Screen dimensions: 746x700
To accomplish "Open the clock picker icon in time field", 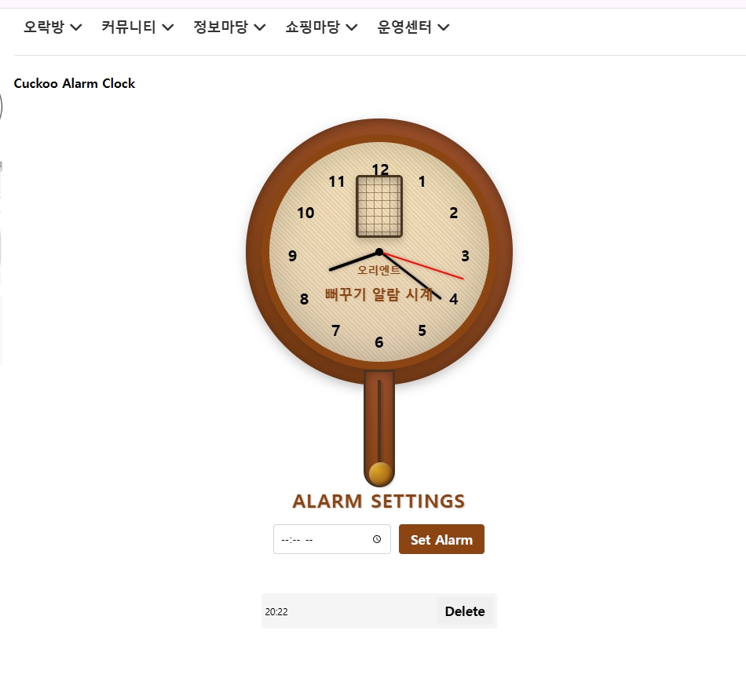I will (377, 539).
